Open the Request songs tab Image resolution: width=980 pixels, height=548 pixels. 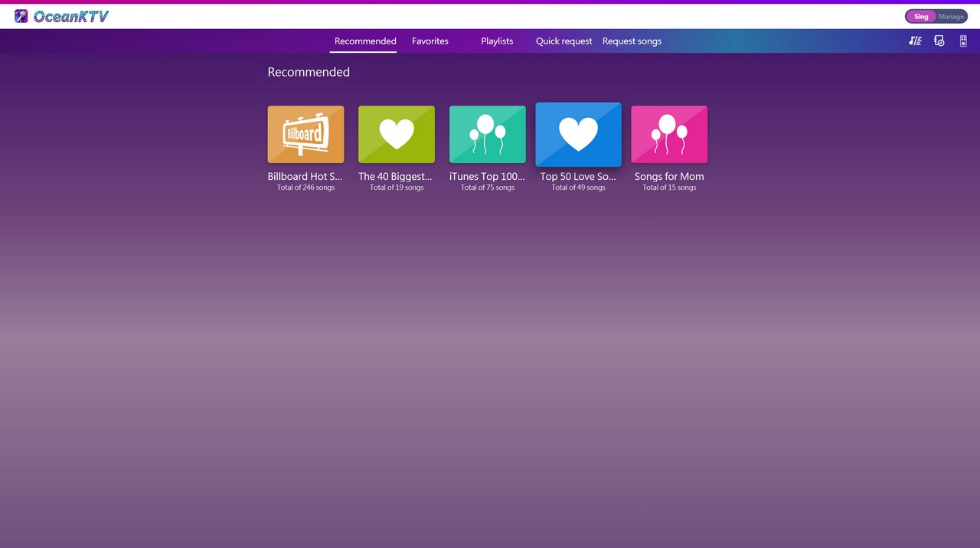click(x=632, y=41)
